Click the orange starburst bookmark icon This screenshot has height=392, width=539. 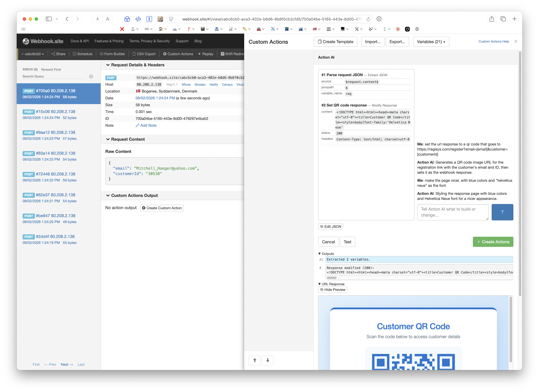[398, 29]
